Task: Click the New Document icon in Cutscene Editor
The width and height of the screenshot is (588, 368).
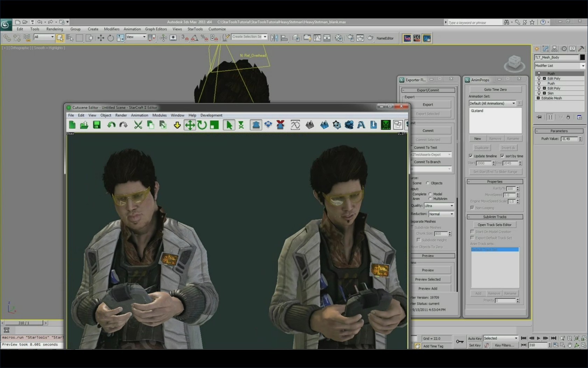Action: [72, 125]
